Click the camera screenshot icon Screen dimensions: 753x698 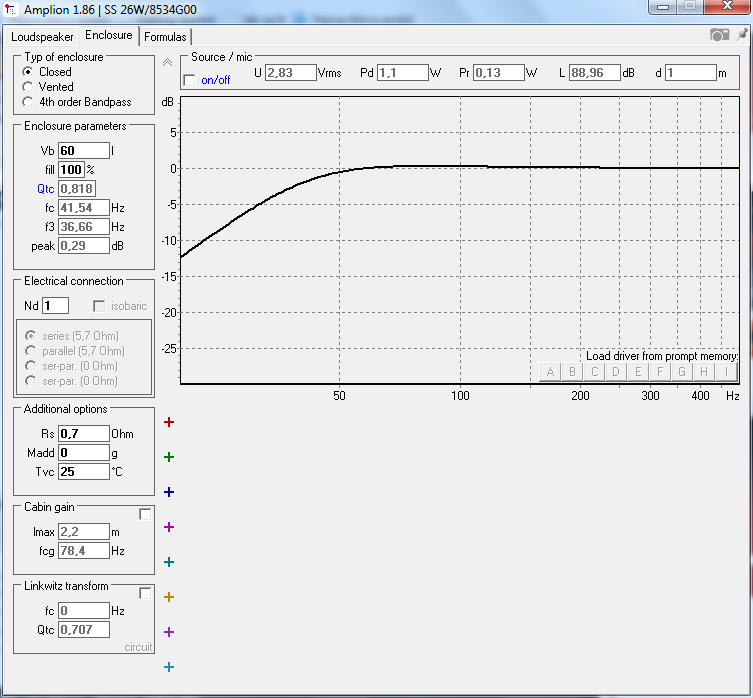719,35
